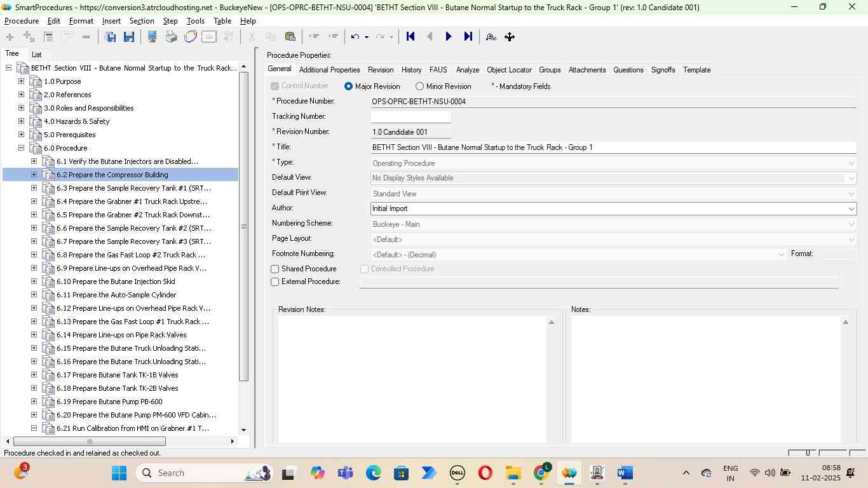868x488 pixels.
Task: Switch to the Object Locator tab
Action: click(509, 70)
